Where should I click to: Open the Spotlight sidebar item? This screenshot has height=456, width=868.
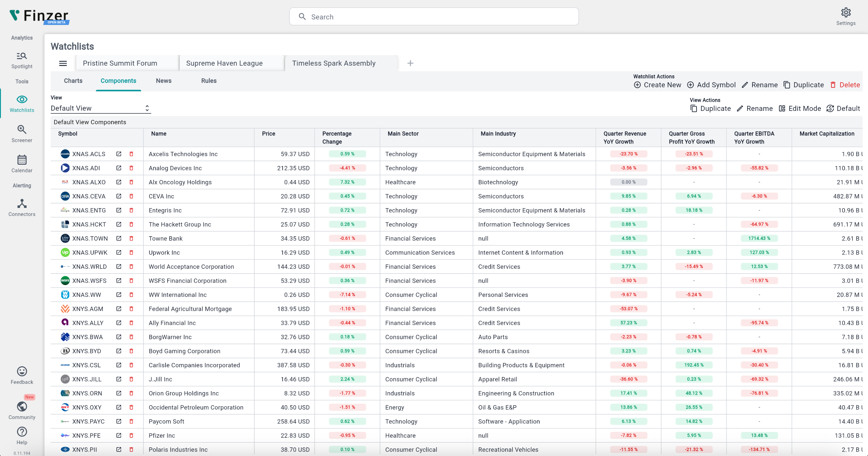tap(22, 60)
